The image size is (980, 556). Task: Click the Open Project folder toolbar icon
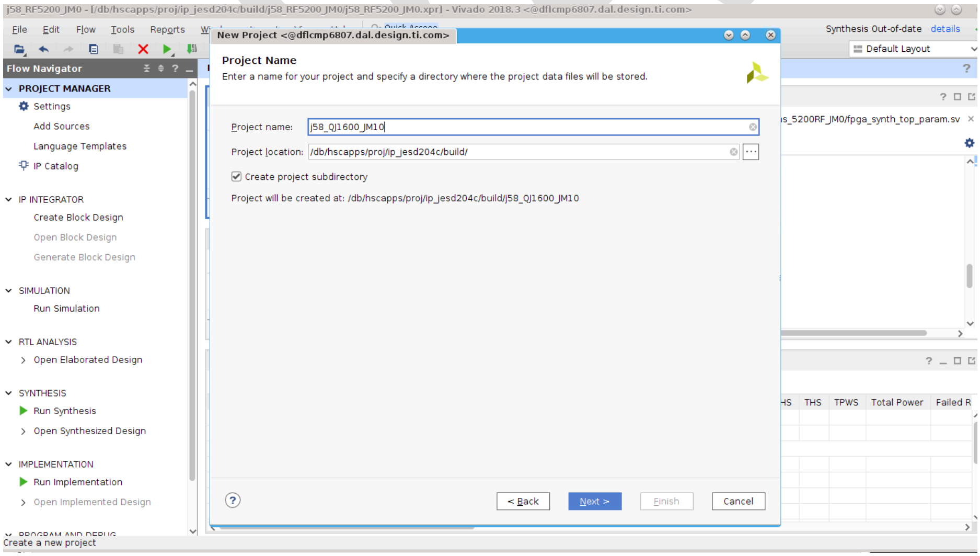pyautogui.click(x=19, y=49)
